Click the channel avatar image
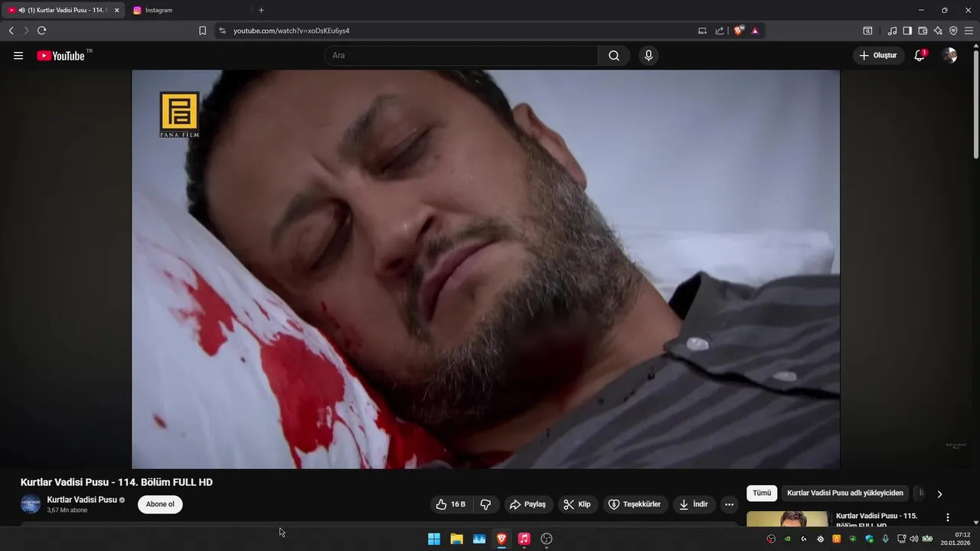 pyautogui.click(x=31, y=504)
